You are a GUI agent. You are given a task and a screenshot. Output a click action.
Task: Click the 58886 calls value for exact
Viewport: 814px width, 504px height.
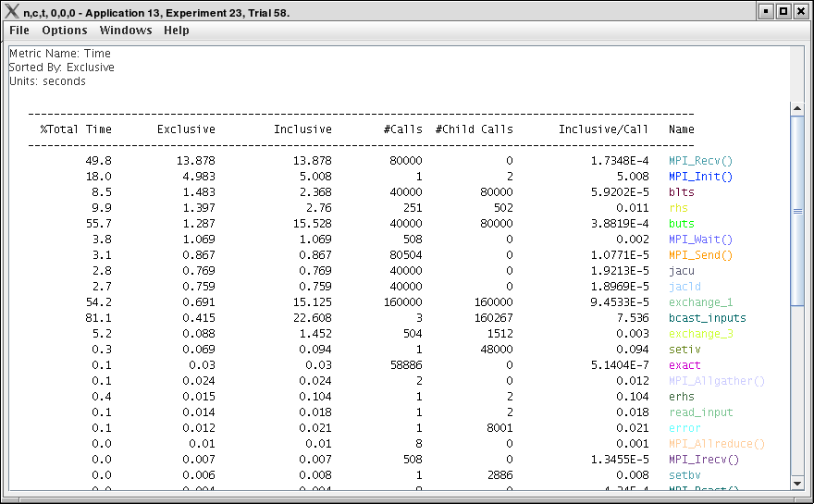pos(406,365)
